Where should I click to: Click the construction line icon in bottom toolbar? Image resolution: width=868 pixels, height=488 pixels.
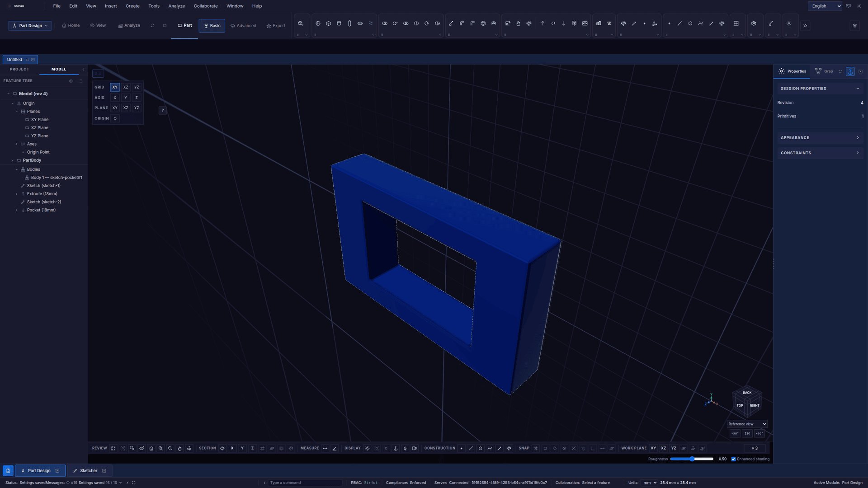coord(471,448)
